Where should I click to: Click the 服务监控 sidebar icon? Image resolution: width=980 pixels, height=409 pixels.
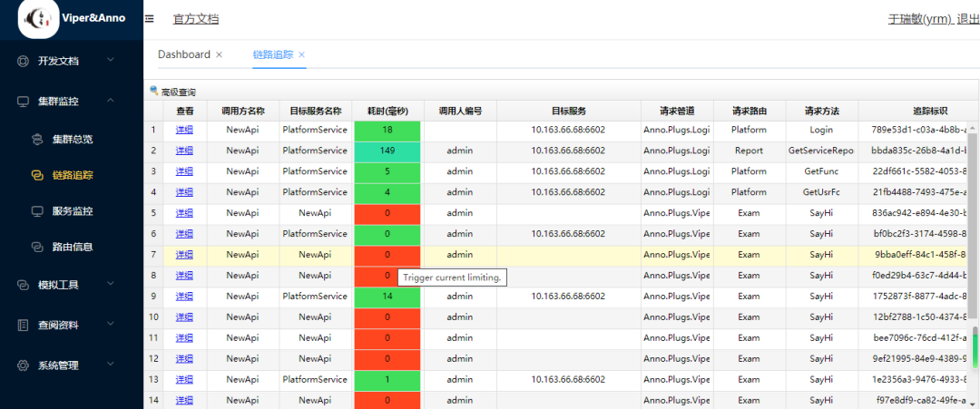click(37, 211)
